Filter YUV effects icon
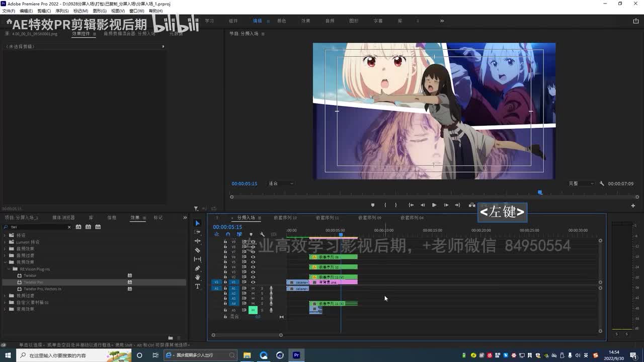Screen dimensions: 644x362 point(98,227)
